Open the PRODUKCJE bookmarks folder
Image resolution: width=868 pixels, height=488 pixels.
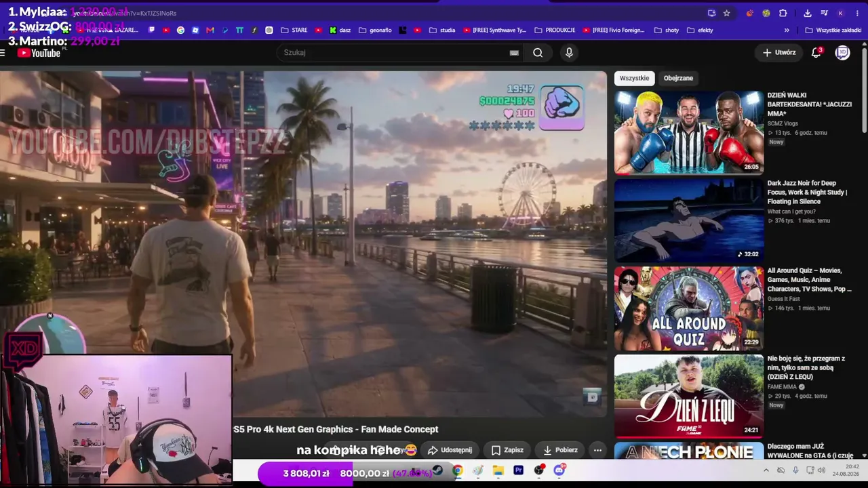tap(554, 30)
